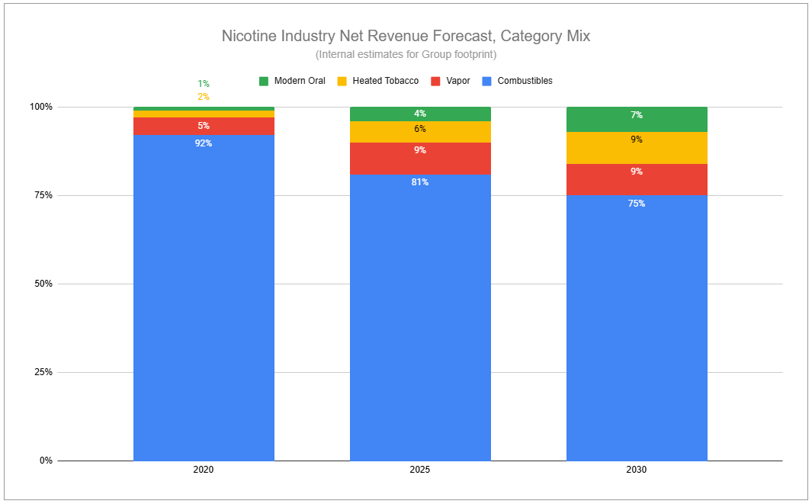Click the yellow 2% label above 2020 bar
812x504 pixels.
pyautogui.click(x=204, y=97)
